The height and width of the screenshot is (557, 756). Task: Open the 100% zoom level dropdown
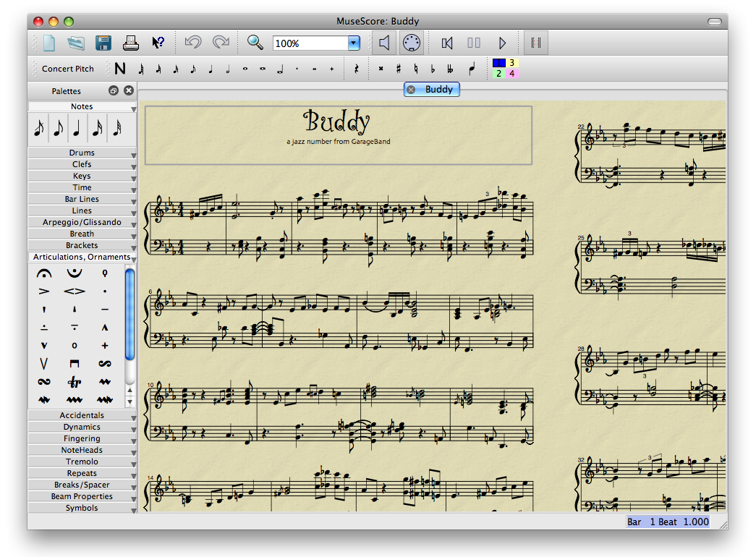coord(354,43)
